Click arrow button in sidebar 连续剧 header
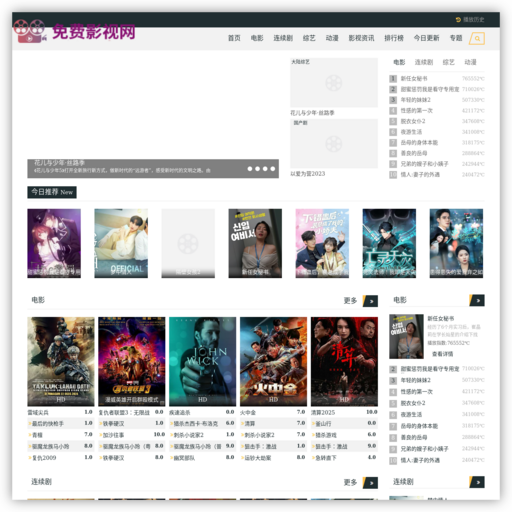512x512 pixels. (x=477, y=482)
